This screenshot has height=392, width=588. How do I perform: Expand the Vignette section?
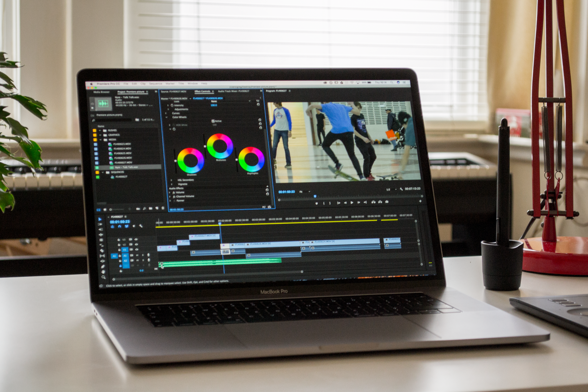tap(172, 184)
